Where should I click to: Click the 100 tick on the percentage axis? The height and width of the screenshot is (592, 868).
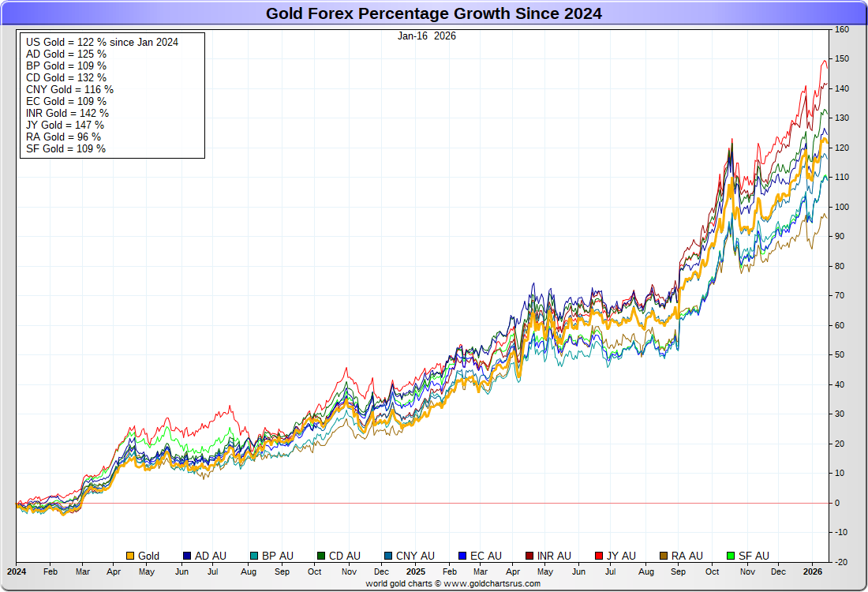coord(842,207)
